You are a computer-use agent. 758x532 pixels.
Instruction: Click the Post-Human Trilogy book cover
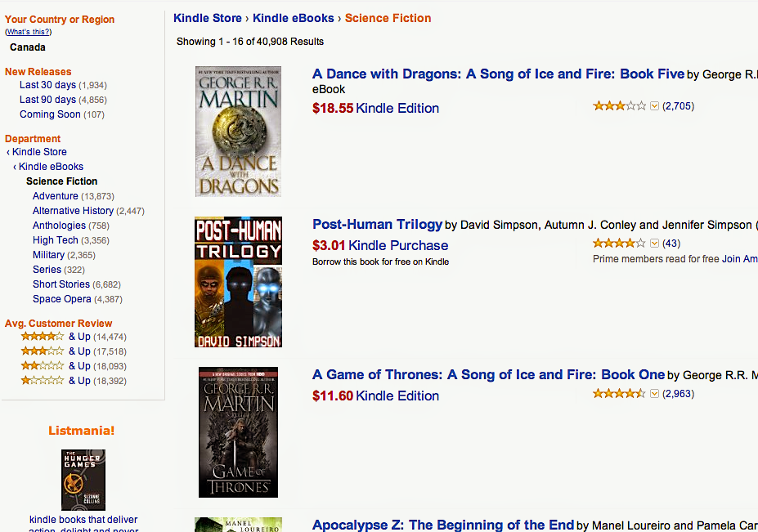(x=238, y=282)
